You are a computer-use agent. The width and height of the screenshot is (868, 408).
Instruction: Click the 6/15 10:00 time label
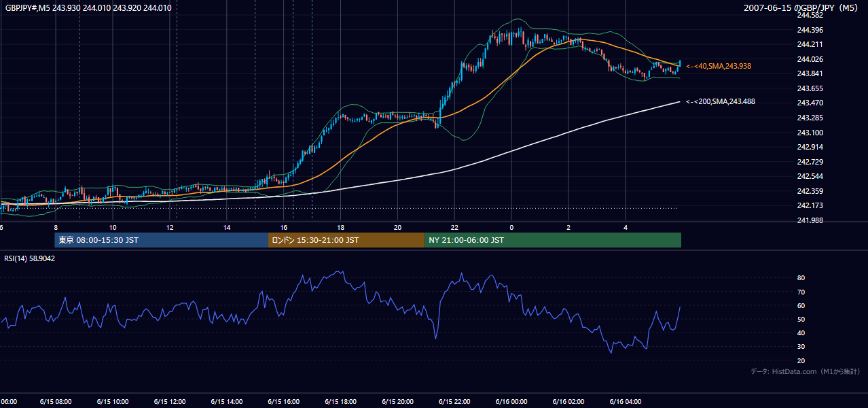click(x=113, y=401)
